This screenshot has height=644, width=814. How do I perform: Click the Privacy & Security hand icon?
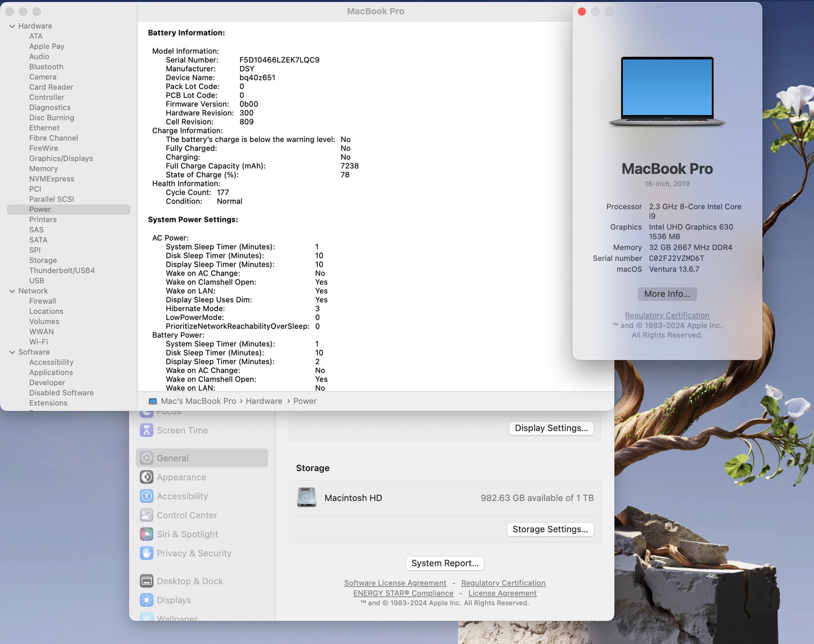tap(146, 553)
